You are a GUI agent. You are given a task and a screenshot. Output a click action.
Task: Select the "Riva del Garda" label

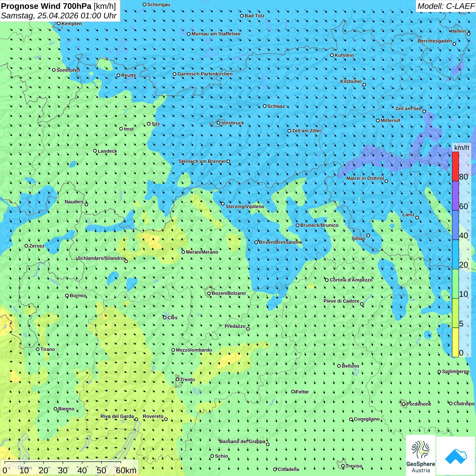(117, 416)
